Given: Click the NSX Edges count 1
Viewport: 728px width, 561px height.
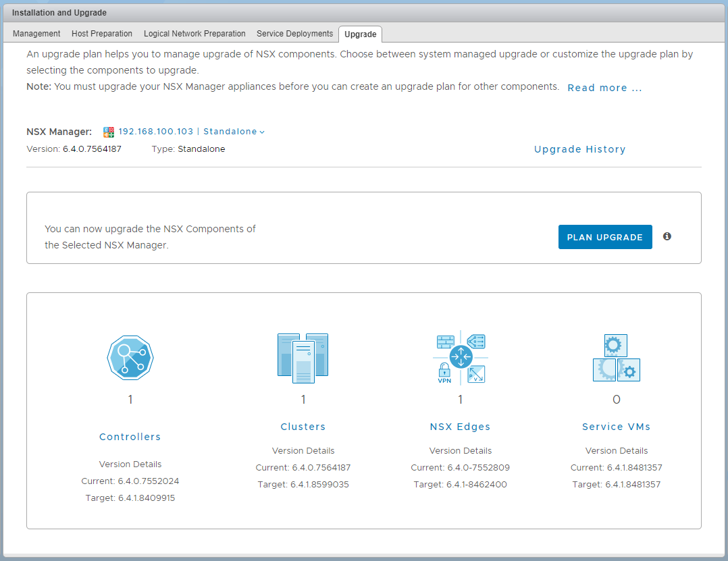Looking at the screenshot, I should [x=460, y=400].
